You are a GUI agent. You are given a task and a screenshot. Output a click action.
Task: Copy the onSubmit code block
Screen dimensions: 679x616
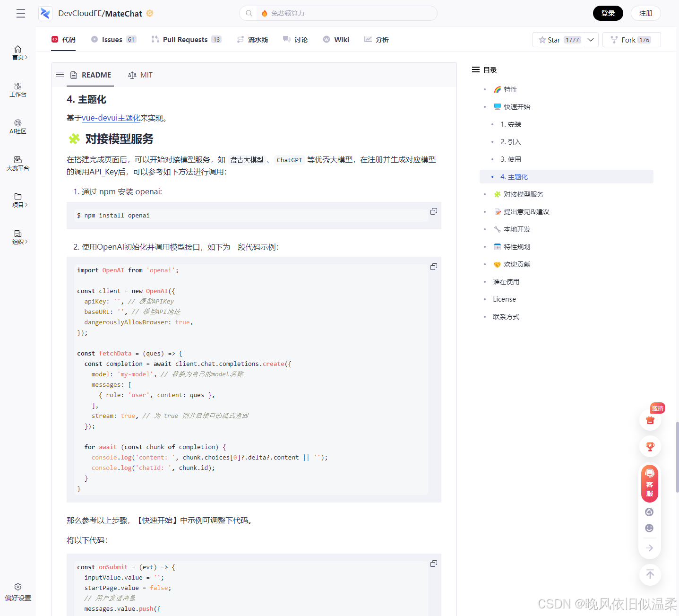click(x=434, y=564)
